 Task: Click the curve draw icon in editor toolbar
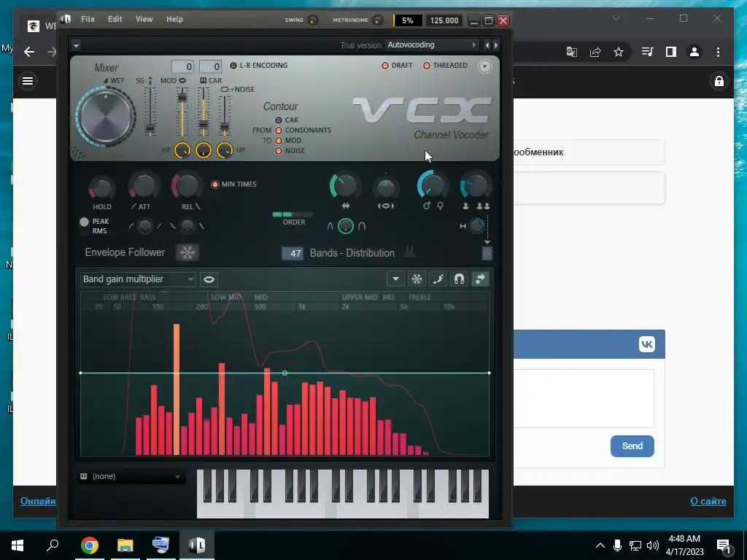438,279
